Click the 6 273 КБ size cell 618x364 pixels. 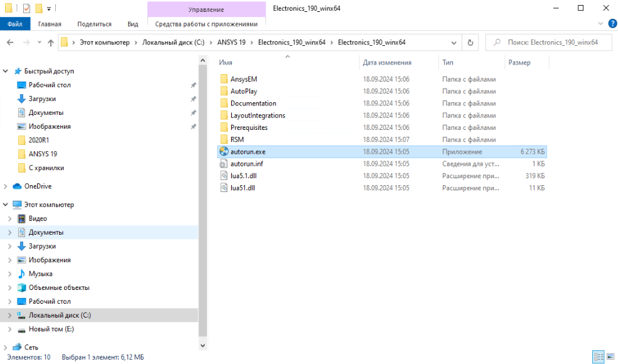pos(533,152)
